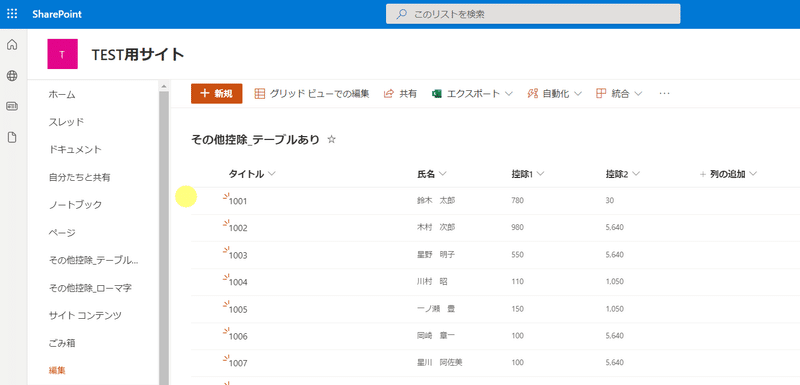This screenshot has height=385, width=800.
Task: Click the SharePoint brand link
Action: click(57, 14)
